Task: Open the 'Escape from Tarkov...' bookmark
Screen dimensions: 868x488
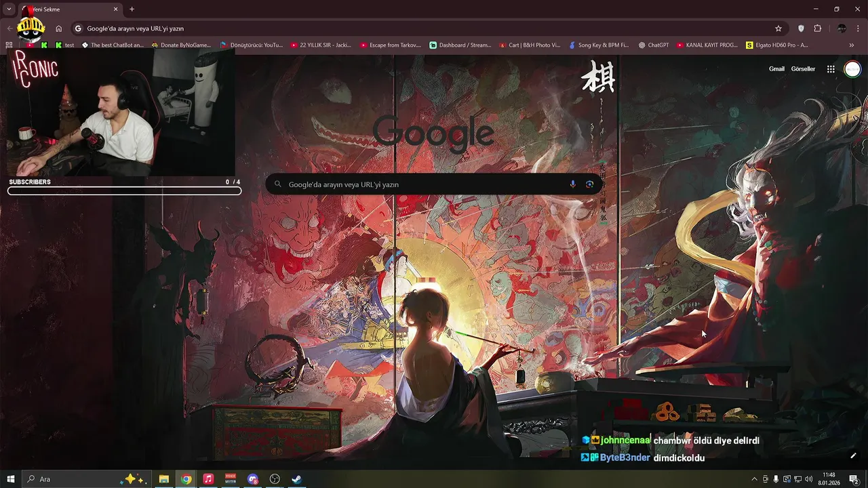Action: [x=391, y=45]
